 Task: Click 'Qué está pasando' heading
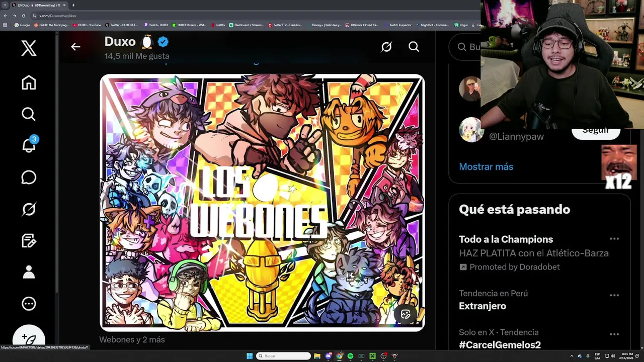pos(514,210)
